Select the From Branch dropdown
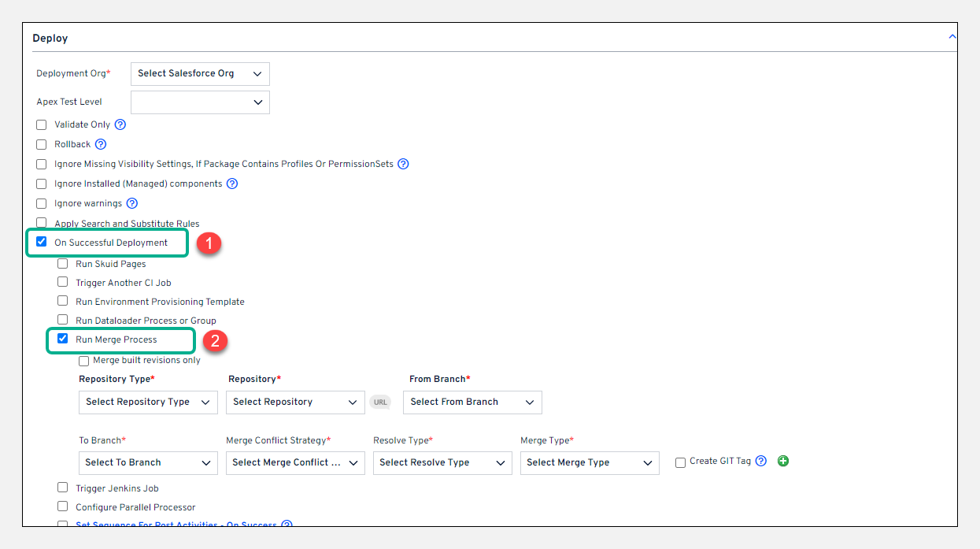980x549 pixels. pos(472,402)
